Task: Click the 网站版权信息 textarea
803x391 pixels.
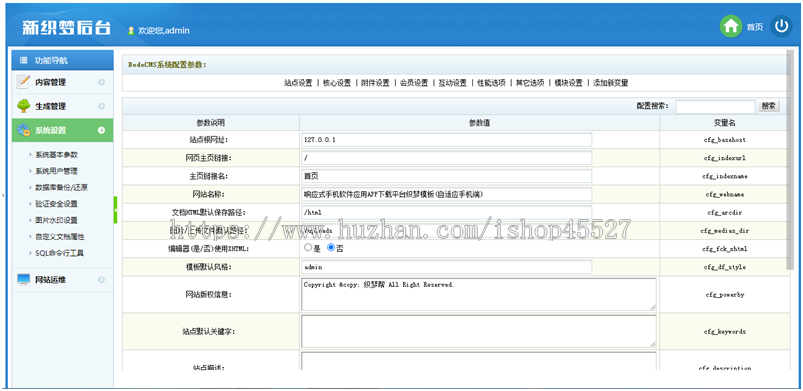Action: (479, 294)
